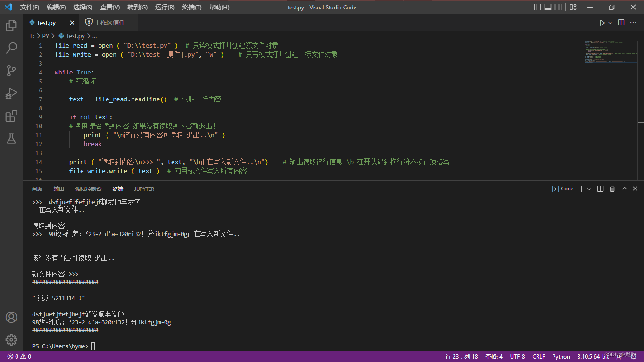Open the 查看(V) menu
Viewport: 644px width, 362px height.
tap(110, 7)
